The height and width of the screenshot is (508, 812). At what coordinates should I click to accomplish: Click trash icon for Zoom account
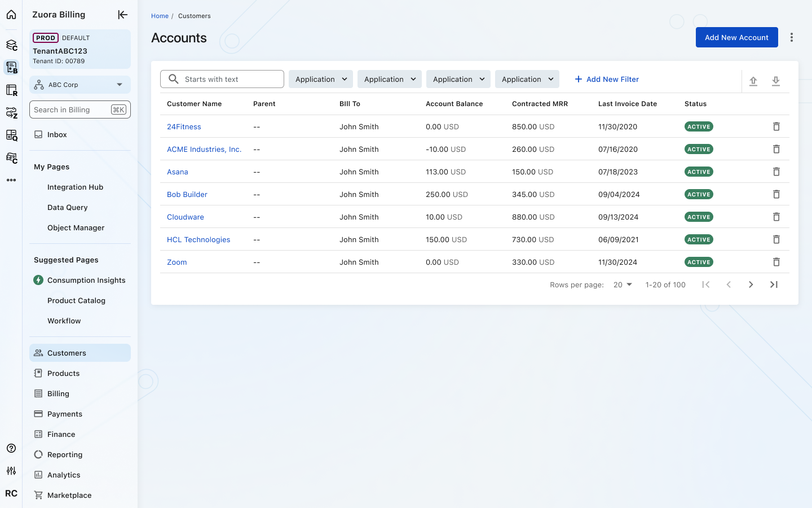tap(776, 262)
